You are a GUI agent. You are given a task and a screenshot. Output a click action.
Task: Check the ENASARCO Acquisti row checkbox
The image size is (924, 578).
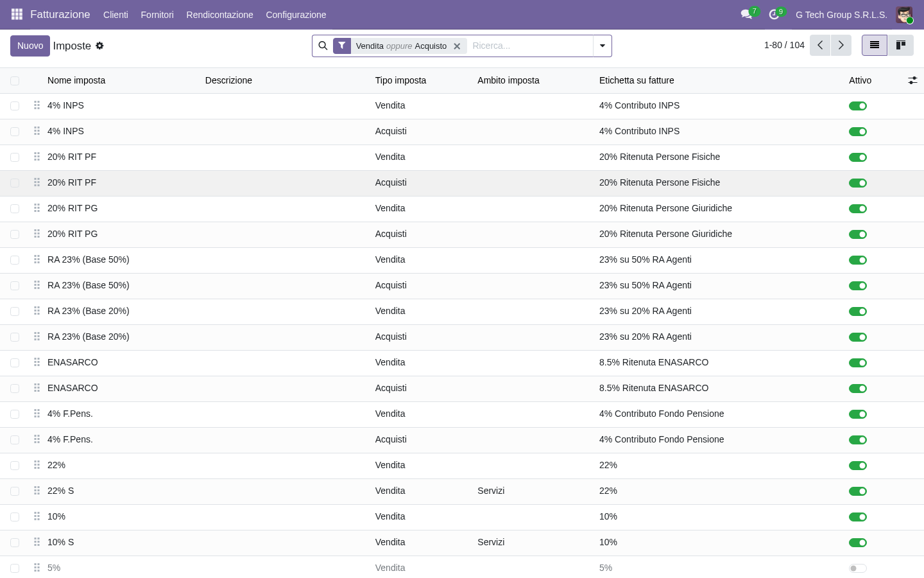tap(15, 389)
